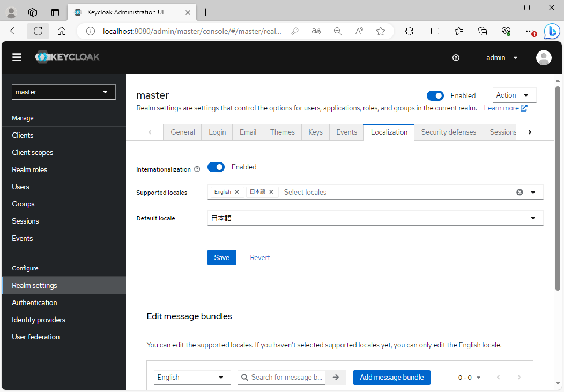Screen dimensions: 564x392
Task: Open browser extensions puzzle icon
Action: [410, 31]
